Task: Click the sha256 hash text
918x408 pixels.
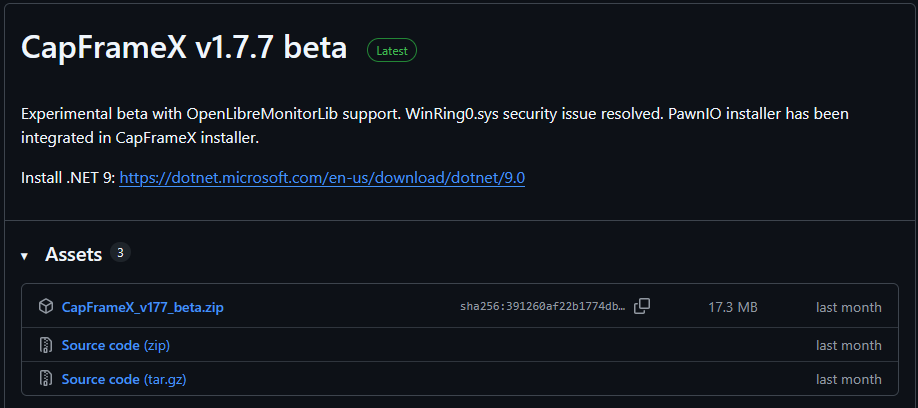Action: pos(542,307)
